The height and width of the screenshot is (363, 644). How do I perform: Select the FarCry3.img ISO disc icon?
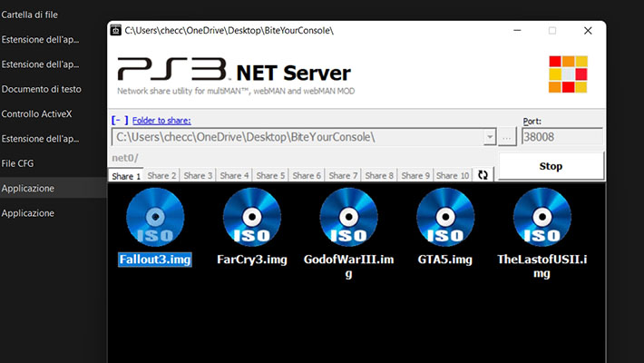point(252,217)
